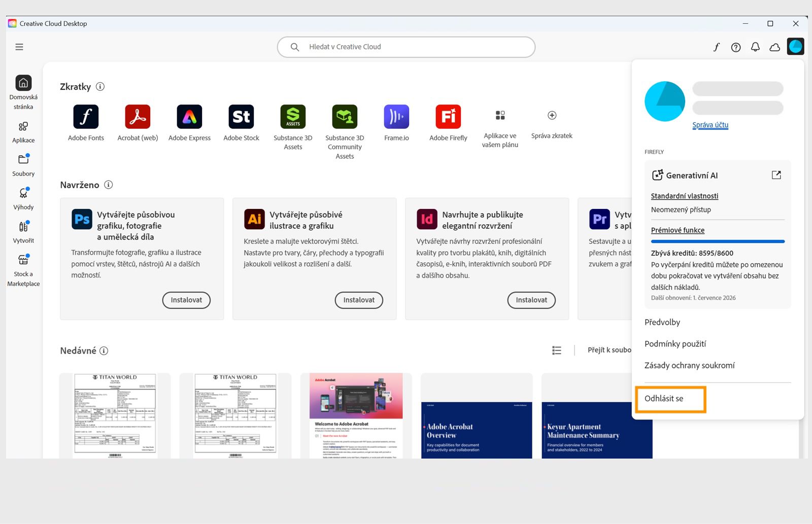Click large profile avatar in account panel
This screenshot has height=524, width=812.
(665, 101)
